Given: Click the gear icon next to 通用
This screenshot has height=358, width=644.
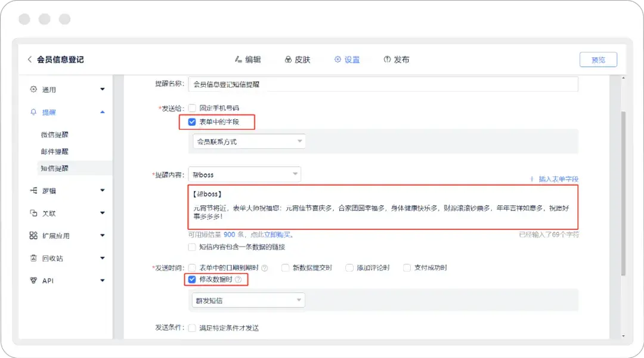Looking at the screenshot, I should (33, 89).
